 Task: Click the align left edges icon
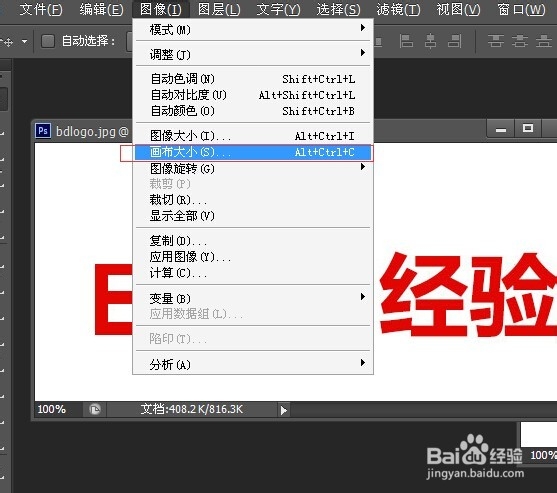pyautogui.click(x=406, y=41)
